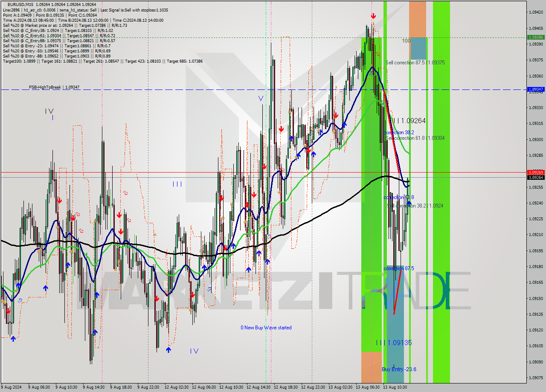The width and height of the screenshot is (546, 392).
Task: Click the 'Sell %10 @ C_Entry38: 1.0924' line
Action: pos(58,30)
